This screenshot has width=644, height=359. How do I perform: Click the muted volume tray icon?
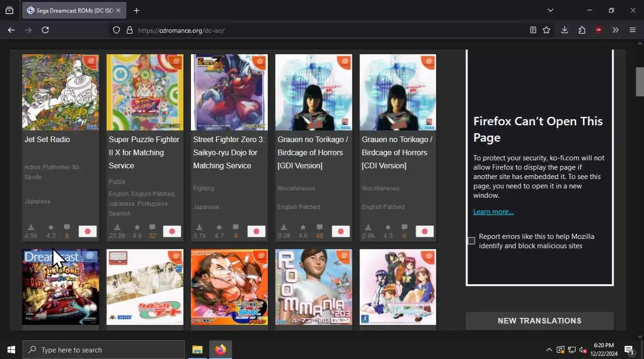(x=583, y=350)
